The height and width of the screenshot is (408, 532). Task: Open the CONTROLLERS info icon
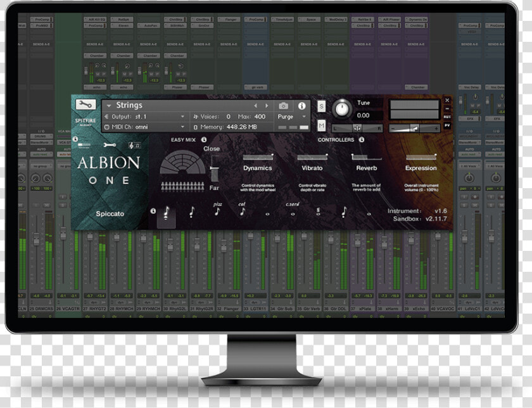coord(362,139)
